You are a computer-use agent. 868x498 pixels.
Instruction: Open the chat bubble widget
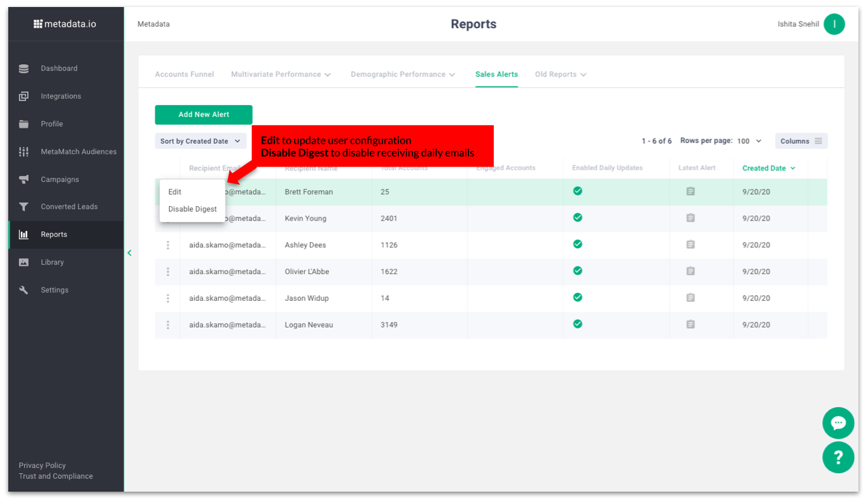(x=837, y=423)
